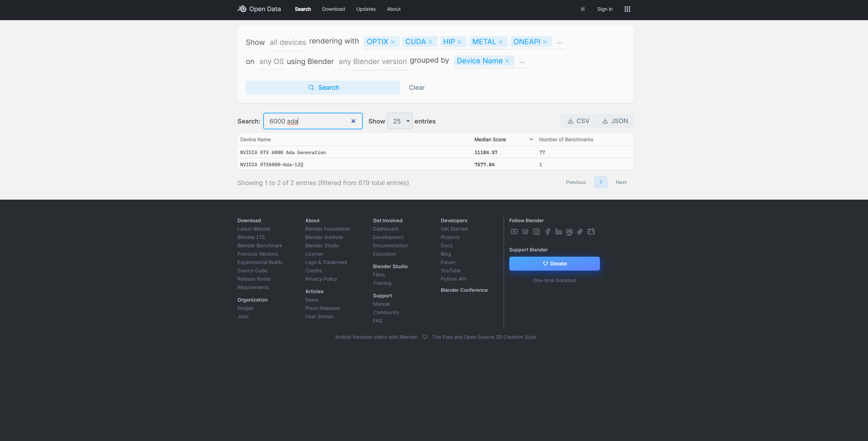Open Blender's TikTok icon
Image resolution: width=868 pixels, height=441 pixels.
point(580,232)
